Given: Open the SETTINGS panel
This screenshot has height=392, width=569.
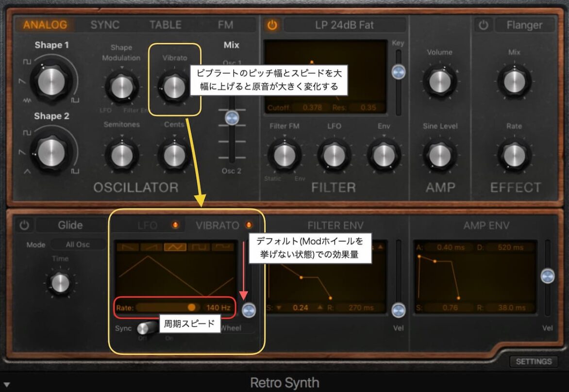Looking at the screenshot, I should tap(534, 361).
